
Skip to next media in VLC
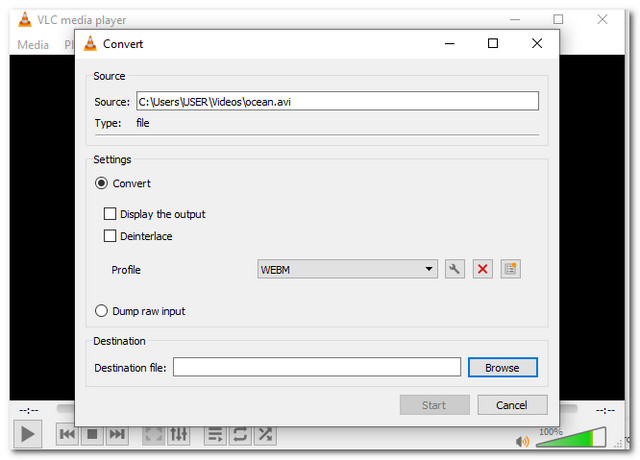coord(117,434)
